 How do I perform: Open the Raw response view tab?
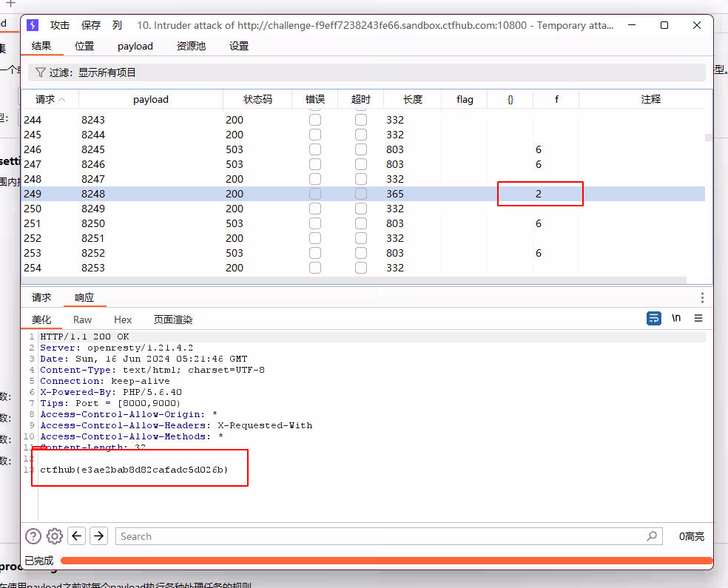(x=83, y=320)
